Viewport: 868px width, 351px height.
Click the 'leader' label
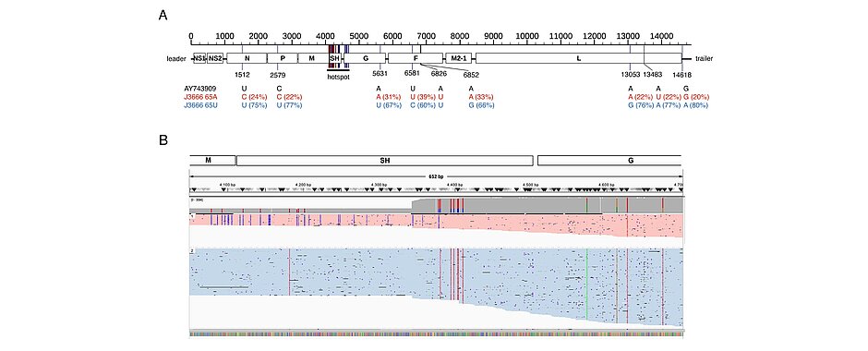pos(177,59)
